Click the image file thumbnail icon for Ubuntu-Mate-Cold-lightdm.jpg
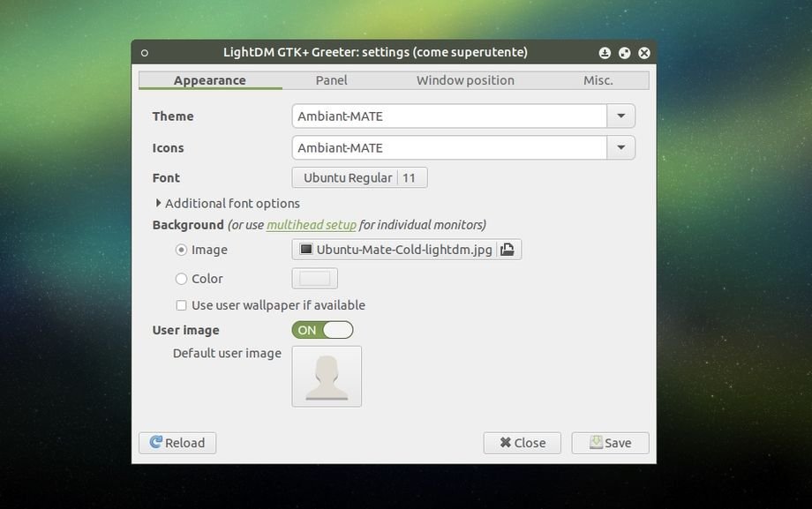Viewport: 812px width, 509px height. (x=306, y=250)
